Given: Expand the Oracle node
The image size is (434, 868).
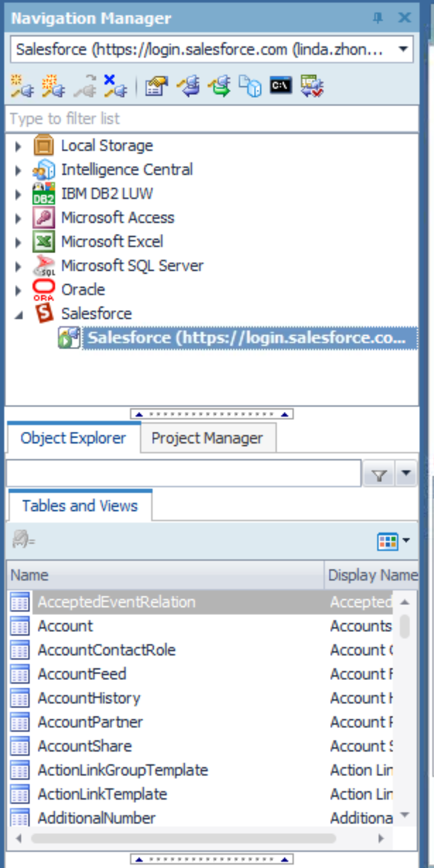Looking at the screenshot, I should coord(19,290).
